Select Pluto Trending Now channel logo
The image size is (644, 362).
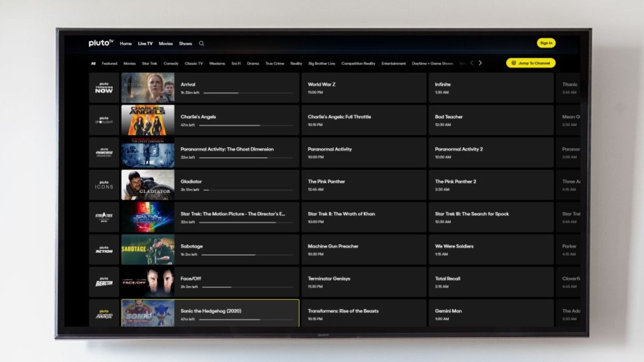[x=104, y=88]
